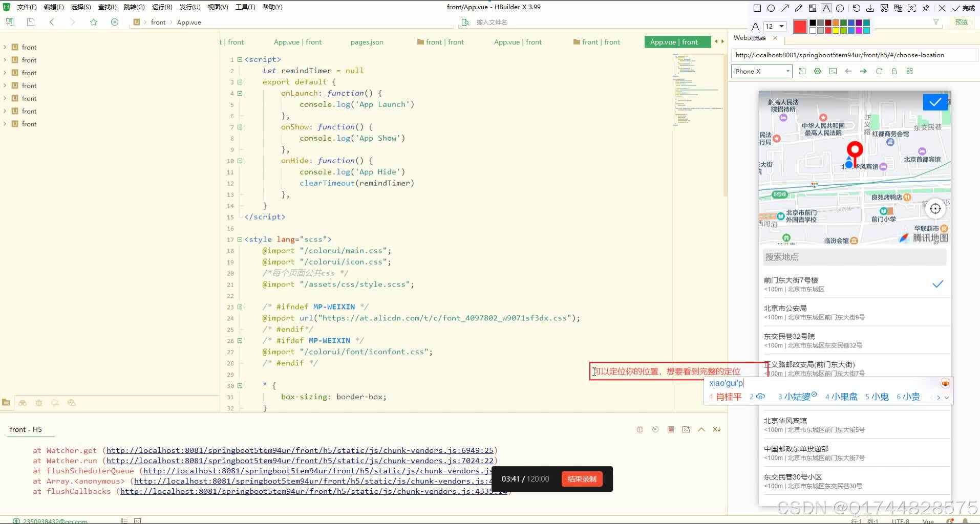Open the 发行(U) menu
The height and width of the screenshot is (524, 980).
[x=190, y=7]
